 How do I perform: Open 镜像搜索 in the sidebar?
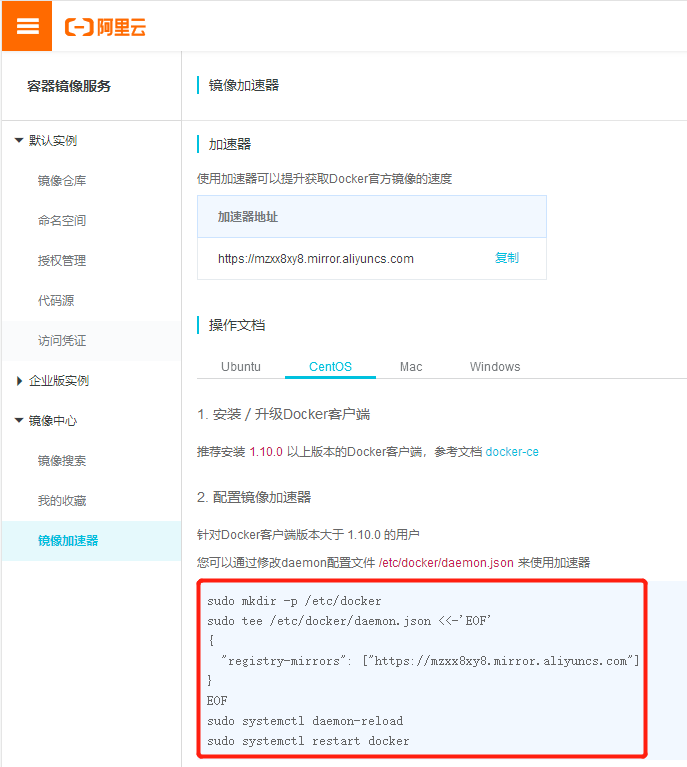pyautogui.click(x=62, y=460)
